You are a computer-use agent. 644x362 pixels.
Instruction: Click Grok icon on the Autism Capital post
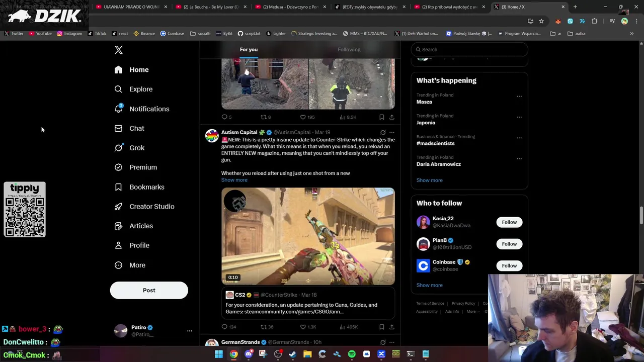383,133
